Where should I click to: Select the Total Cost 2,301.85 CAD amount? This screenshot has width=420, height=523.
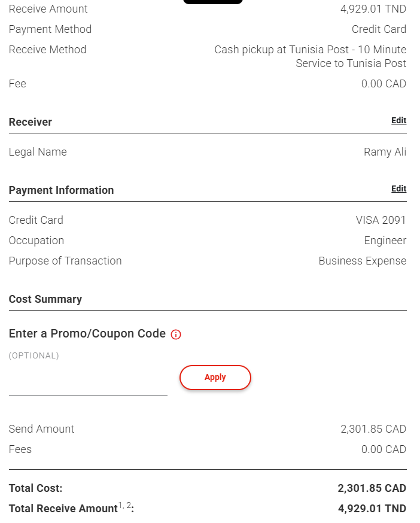[372, 488]
